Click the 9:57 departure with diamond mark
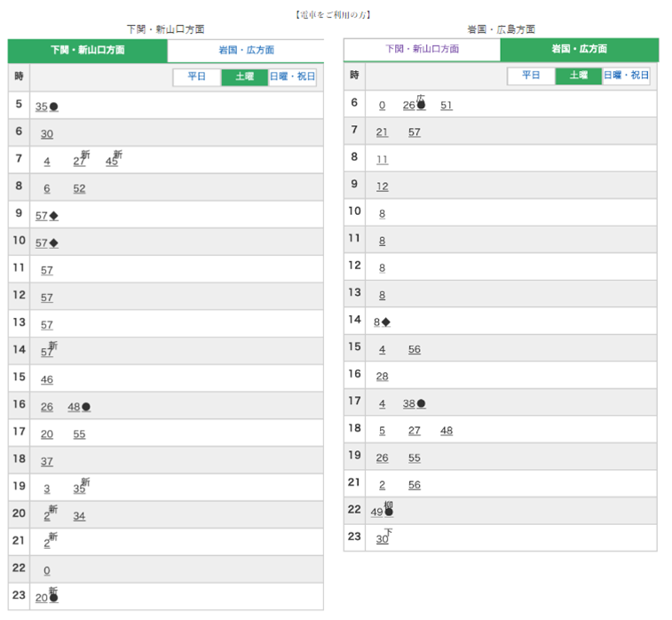 click(42, 216)
